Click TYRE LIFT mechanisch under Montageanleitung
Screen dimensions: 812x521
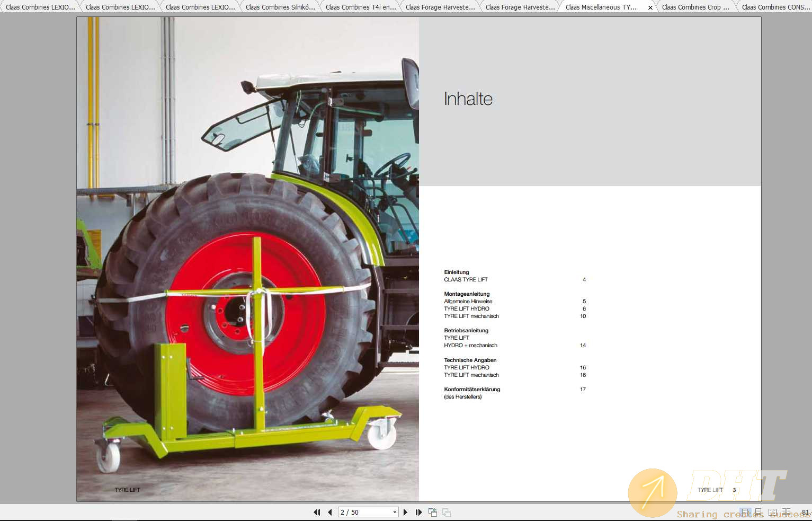coord(471,316)
